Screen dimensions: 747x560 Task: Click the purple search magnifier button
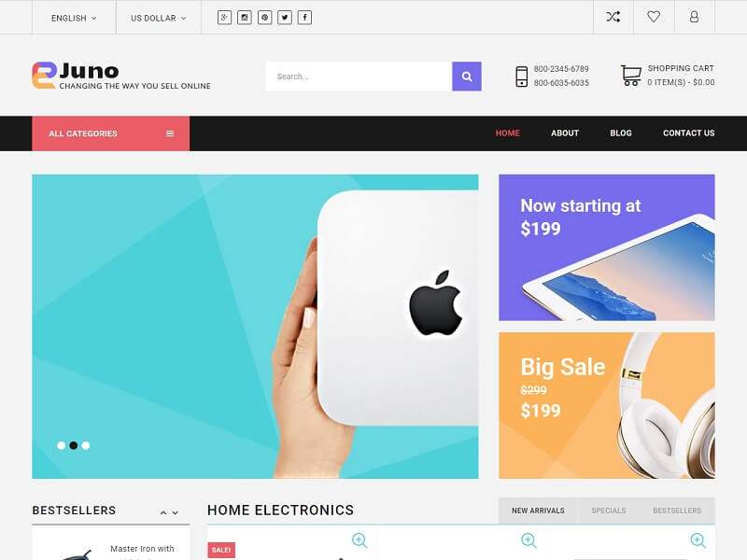click(x=466, y=77)
